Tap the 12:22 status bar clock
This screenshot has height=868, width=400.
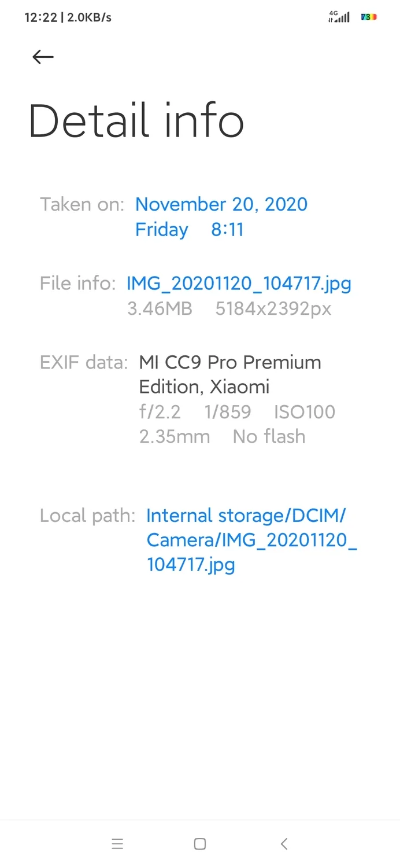[40, 17]
